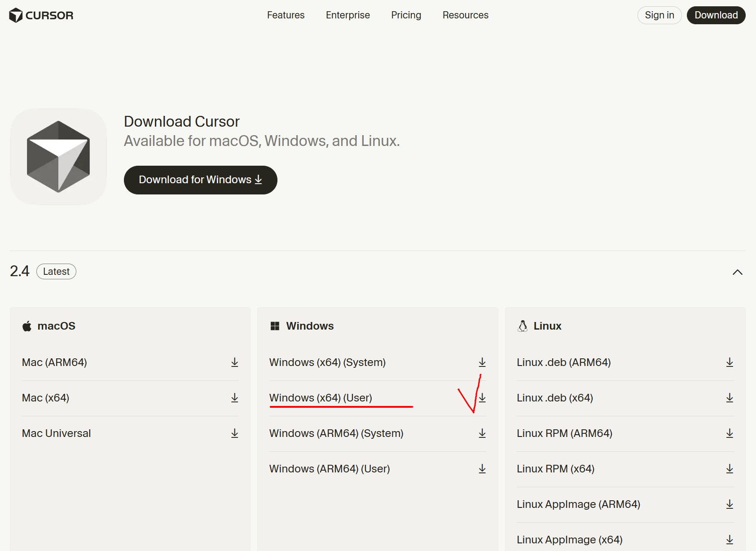
Task: Download icon for Mac (x64)
Action: pos(234,398)
